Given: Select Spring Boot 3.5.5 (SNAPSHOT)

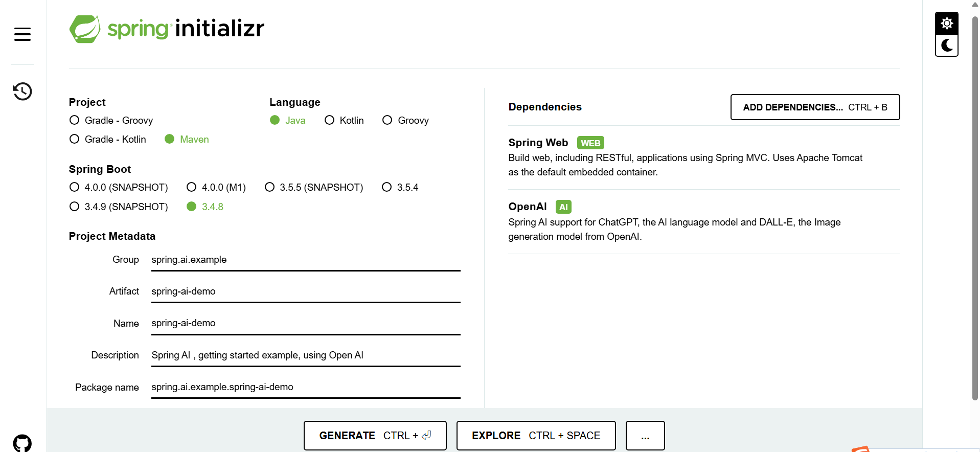Looking at the screenshot, I should click(x=314, y=187).
